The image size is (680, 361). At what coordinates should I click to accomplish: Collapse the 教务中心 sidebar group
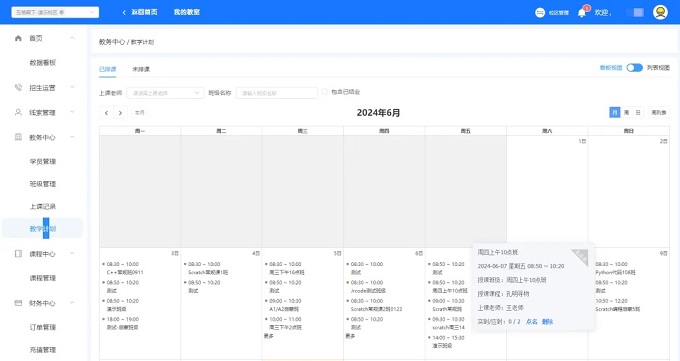click(72, 137)
